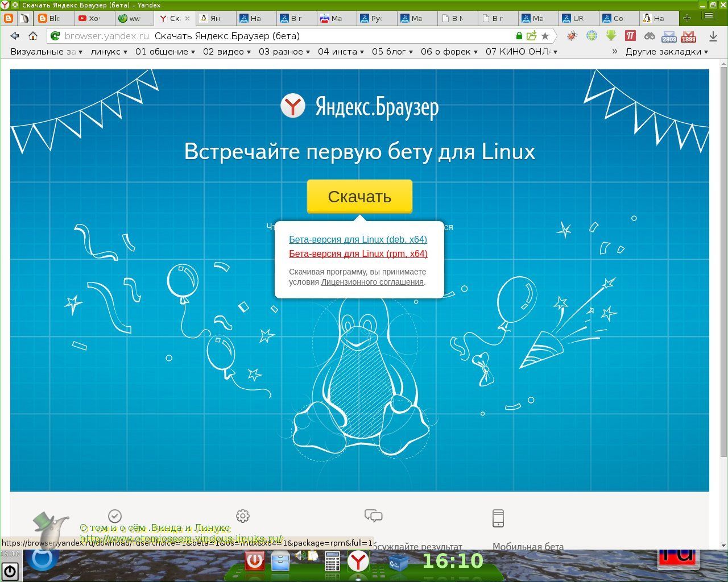Click the binoculars extension icon
Image resolution: width=728 pixels, height=582 pixels.
(650, 36)
